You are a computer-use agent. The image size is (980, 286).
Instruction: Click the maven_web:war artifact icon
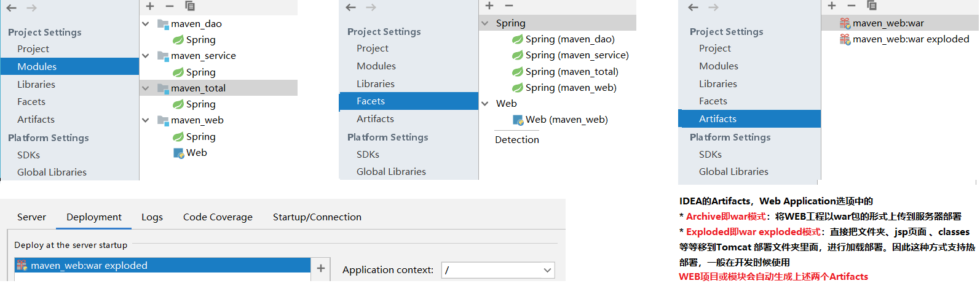click(845, 23)
